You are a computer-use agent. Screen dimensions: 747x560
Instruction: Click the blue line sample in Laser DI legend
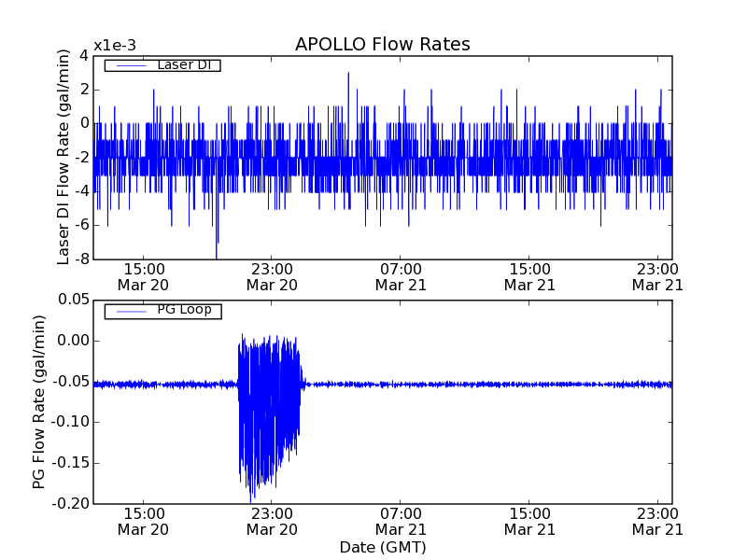point(131,65)
